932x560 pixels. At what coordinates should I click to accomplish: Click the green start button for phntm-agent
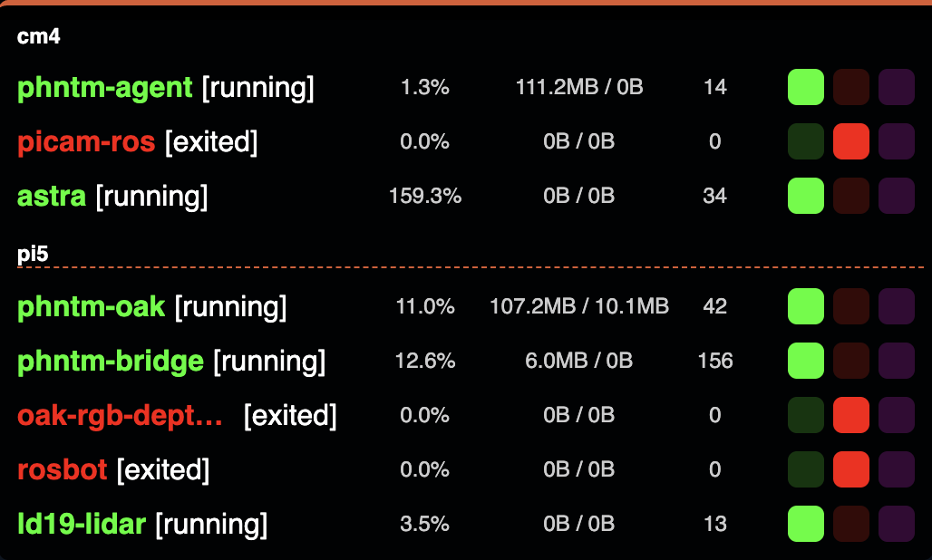[x=805, y=87]
